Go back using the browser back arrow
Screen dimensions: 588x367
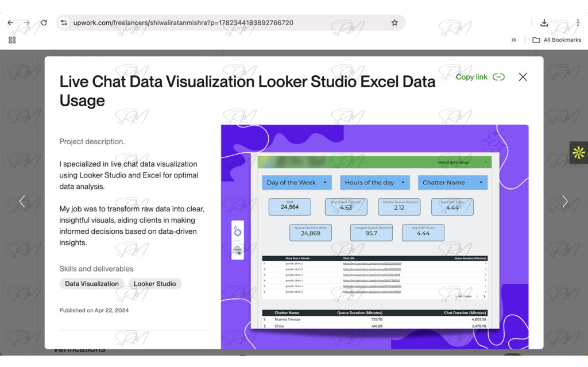10,22
